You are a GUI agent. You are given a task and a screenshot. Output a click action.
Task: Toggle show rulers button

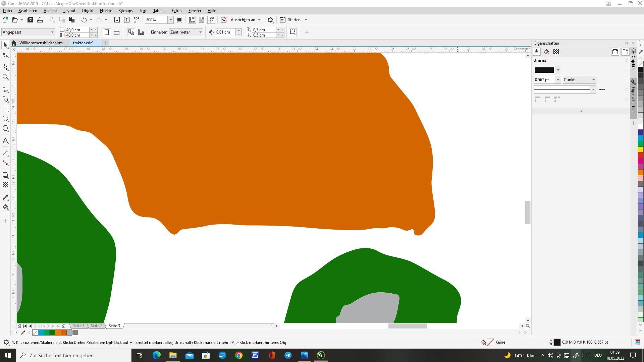click(x=192, y=20)
